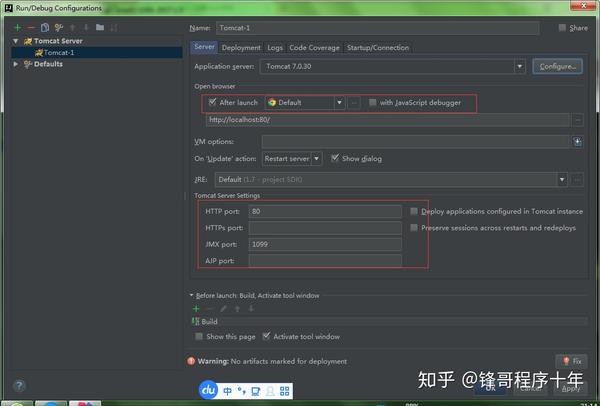Enable Preserve sessions across restarts and redeploys
This screenshot has width=600, height=406.
click(414, 228)
